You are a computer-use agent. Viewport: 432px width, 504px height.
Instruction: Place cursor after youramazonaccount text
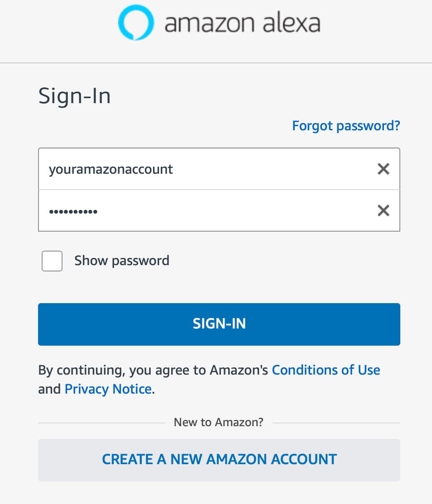pos(174,169)
